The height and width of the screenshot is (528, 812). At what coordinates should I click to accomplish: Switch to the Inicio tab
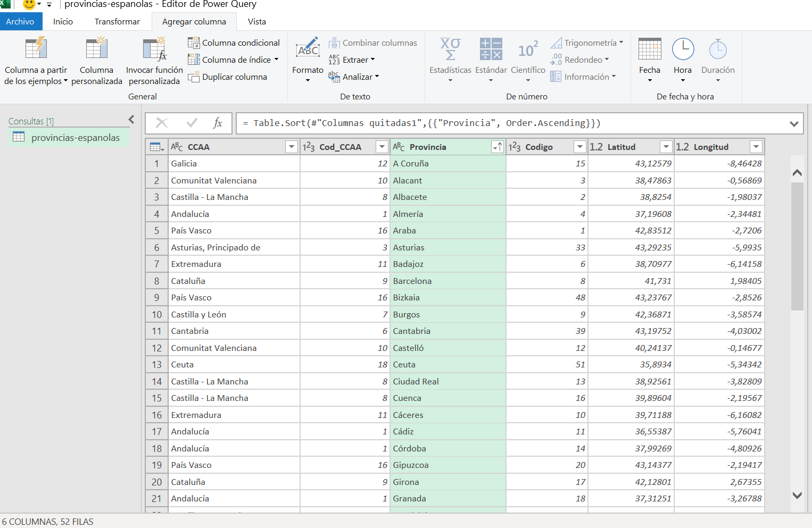tap(63, 22)
